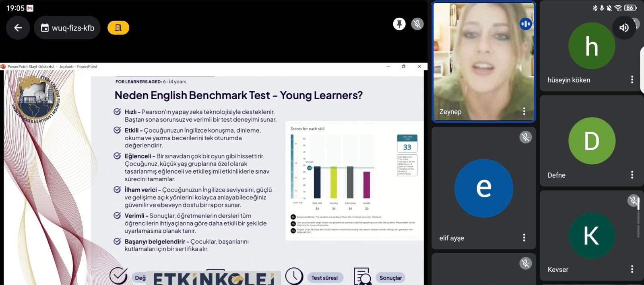Screen dimensions: 644x285
Task: Go back with the arrow button
Action: pos(18,28)
